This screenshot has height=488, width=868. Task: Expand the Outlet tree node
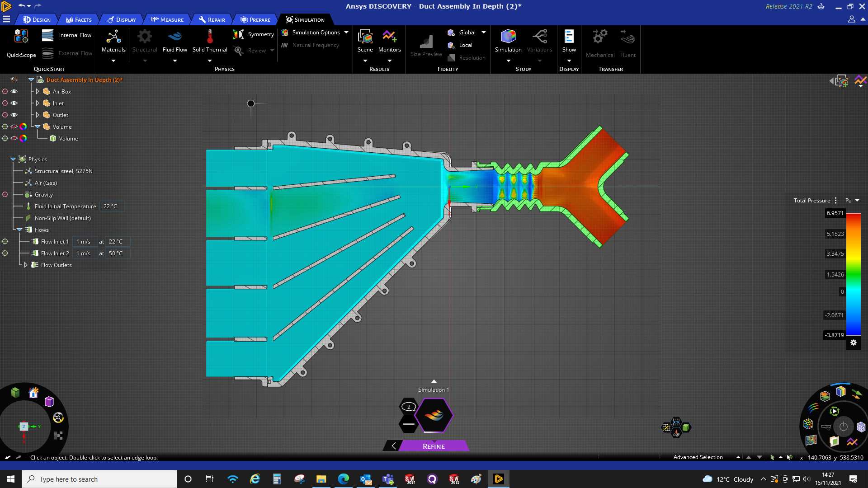38,115
